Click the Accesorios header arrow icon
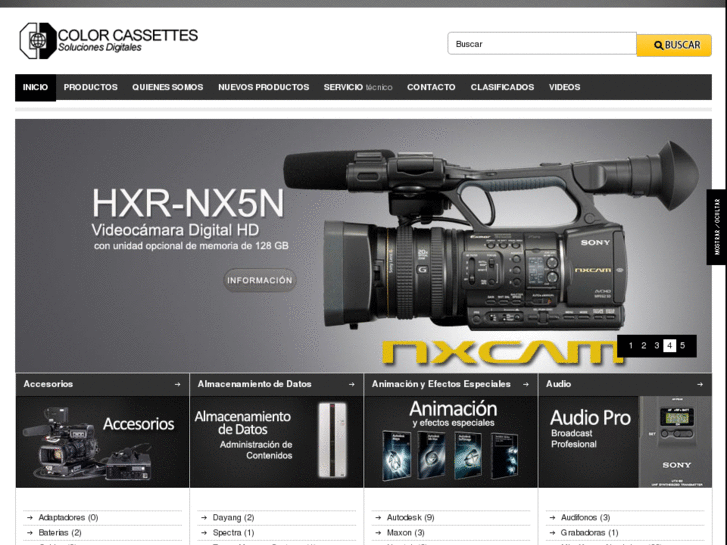Image resolution: width=727 pixels, height=545 pixels. pyautogui.click(x=178, y=385)
